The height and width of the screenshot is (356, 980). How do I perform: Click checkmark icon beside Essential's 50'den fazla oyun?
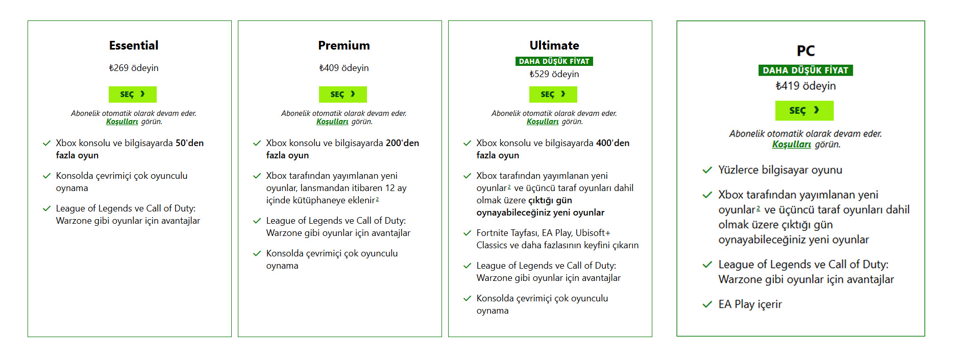pos(46,143)
